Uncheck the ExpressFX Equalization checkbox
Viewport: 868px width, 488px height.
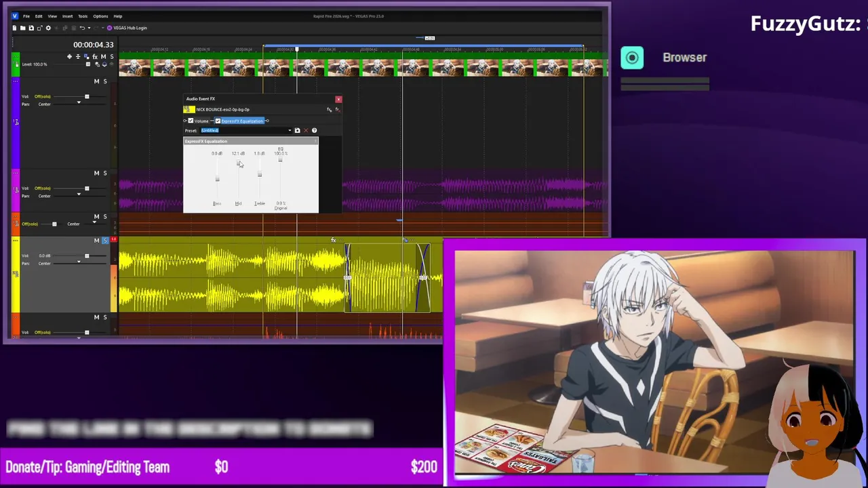tap(218, 121)
